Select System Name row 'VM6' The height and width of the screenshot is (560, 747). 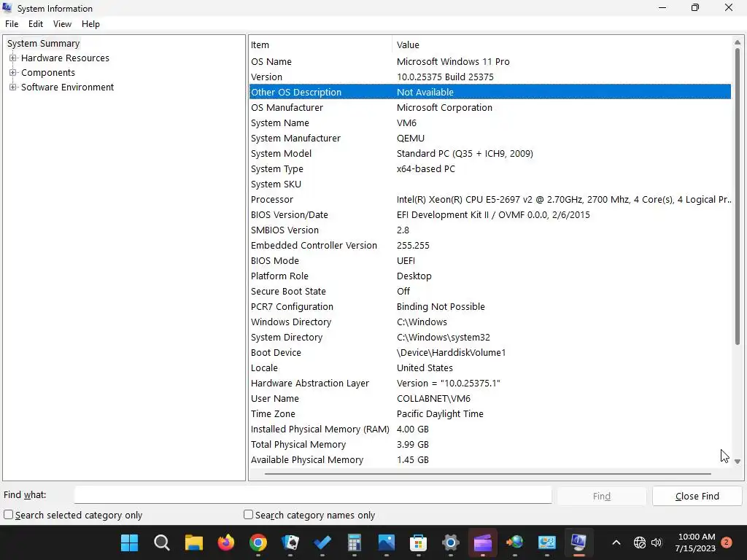(x=490, y=122)
